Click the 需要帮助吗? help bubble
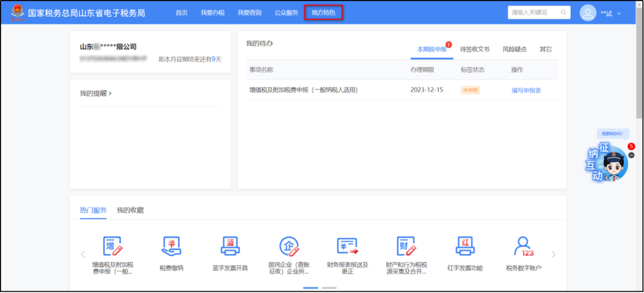 pos(612,134)
